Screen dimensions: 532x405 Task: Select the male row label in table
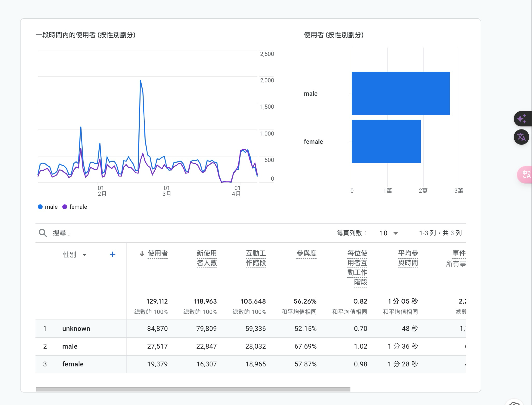70,346
